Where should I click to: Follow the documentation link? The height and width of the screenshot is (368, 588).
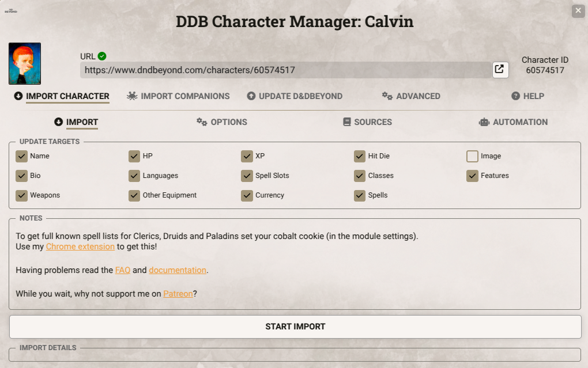[178, 270]
